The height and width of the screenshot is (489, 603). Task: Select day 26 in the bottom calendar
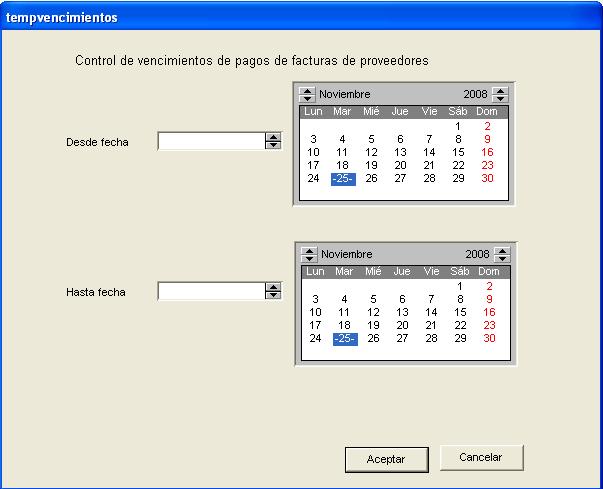click(373, 338)
